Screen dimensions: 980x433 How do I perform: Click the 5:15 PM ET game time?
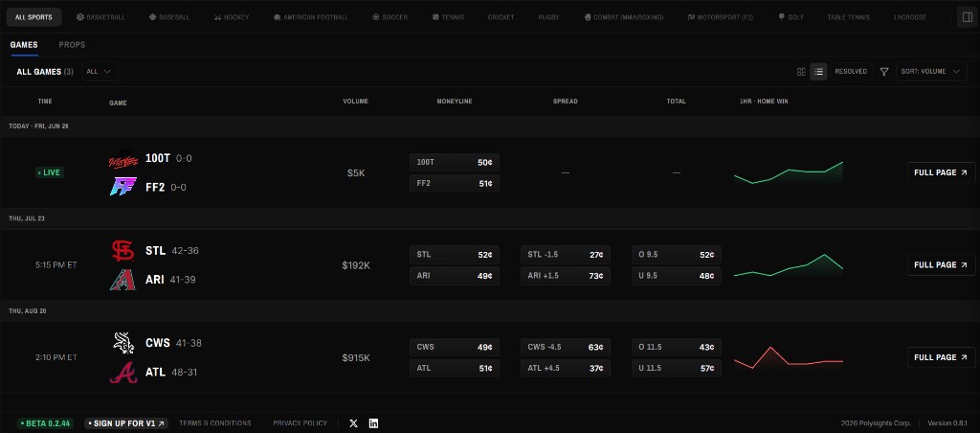click(56, 265)
